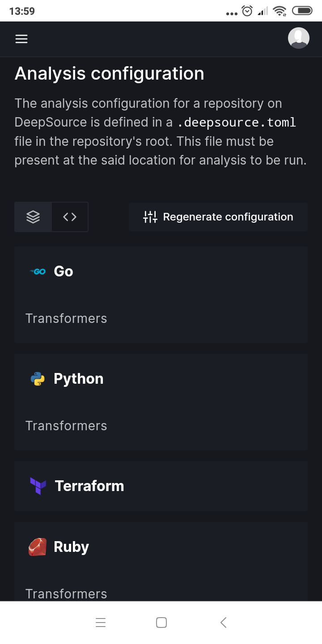Tap the Android home navigation button
This screenshot has height=644, width=322.
tap(161, 623)
